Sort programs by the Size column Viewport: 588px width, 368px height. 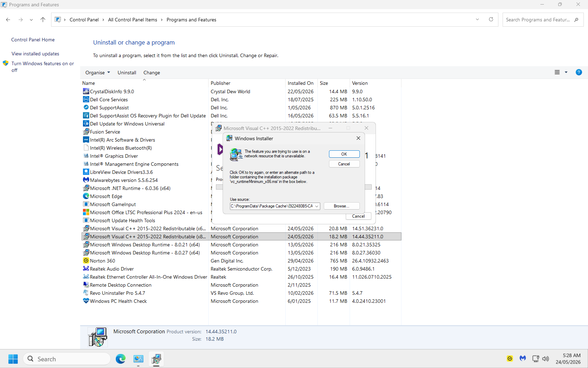pos(334,83)
